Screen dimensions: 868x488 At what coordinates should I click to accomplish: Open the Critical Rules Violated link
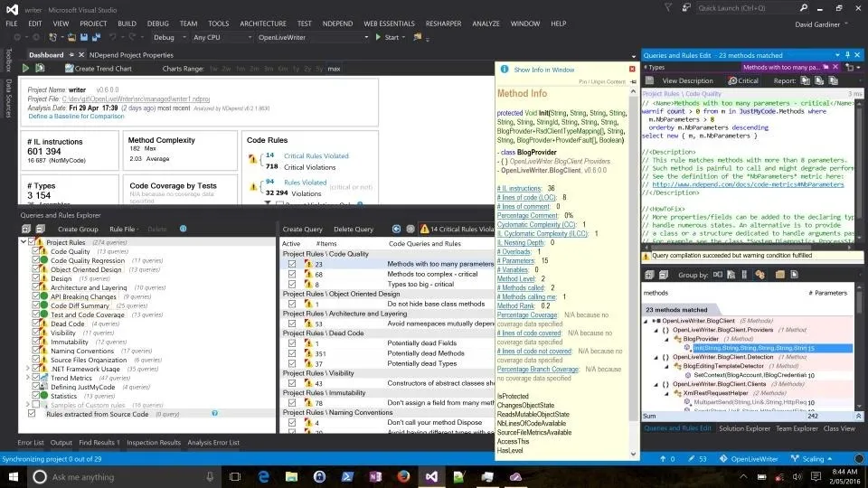pos(316,155)
